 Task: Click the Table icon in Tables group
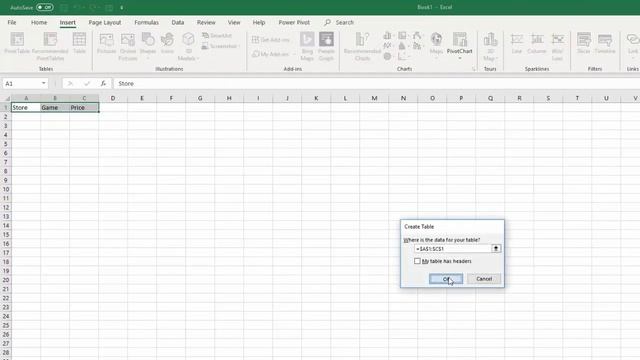point(79,43)
